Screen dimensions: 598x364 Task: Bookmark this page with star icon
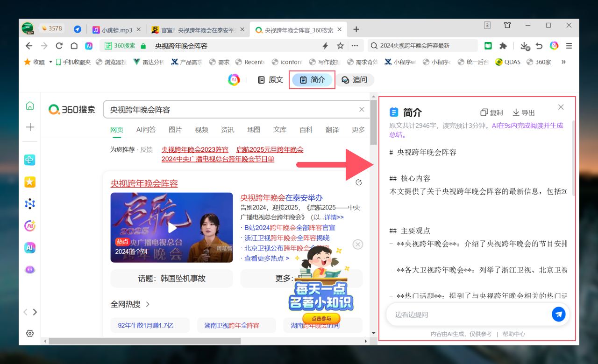[341, 46]
